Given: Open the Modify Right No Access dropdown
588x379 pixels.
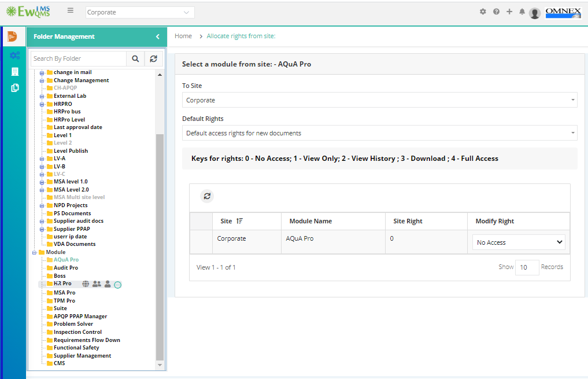Looking at the screenshot, I should 519,242.
